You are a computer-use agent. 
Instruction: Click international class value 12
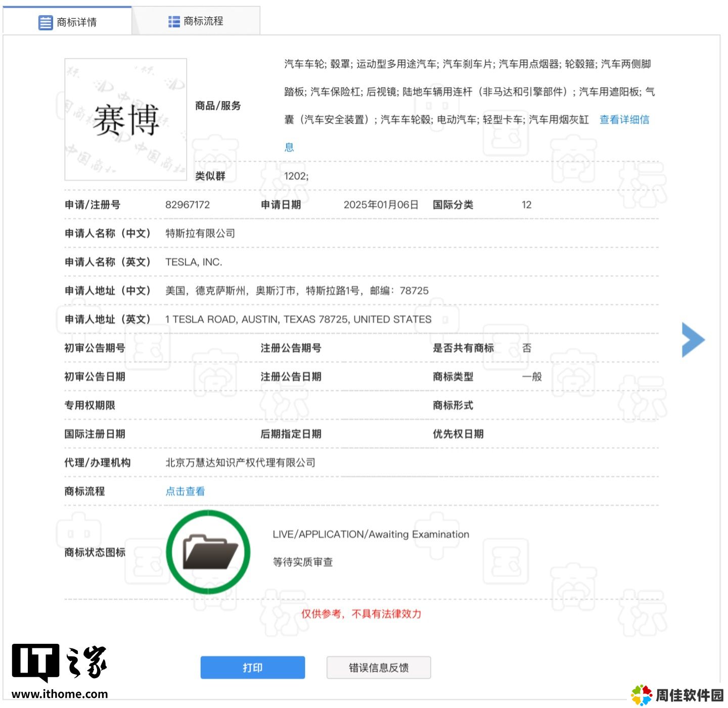click(527, 205)
